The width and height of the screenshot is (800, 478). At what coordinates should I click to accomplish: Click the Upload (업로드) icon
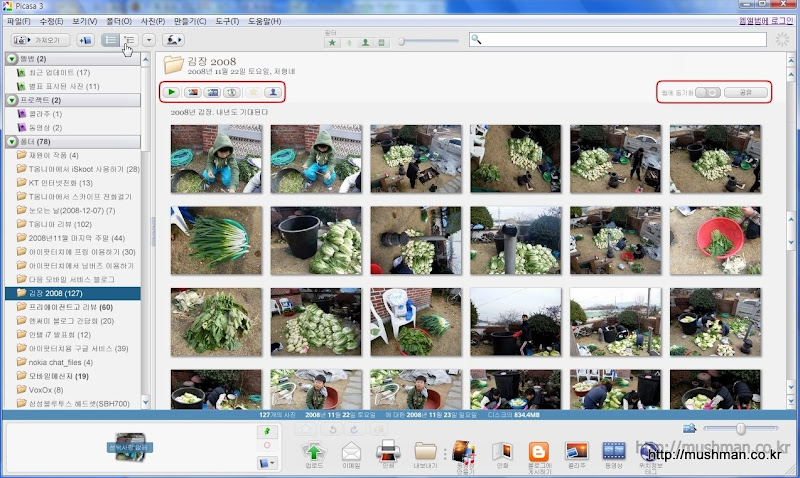point(314,455)
